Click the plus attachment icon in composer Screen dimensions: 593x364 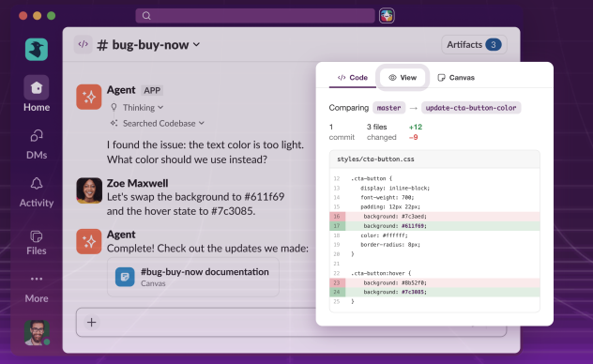92,323
